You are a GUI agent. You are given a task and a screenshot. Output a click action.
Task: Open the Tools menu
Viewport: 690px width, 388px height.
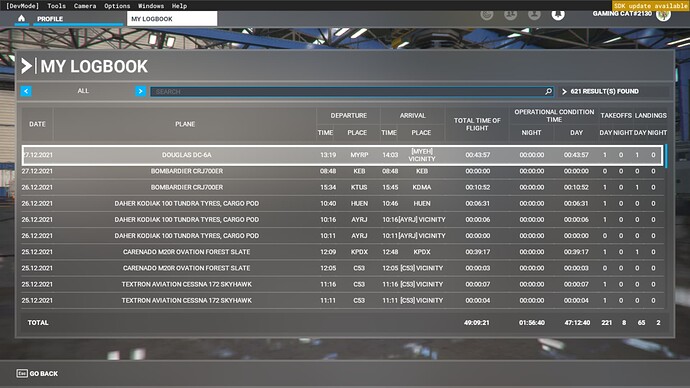(56, 6)
